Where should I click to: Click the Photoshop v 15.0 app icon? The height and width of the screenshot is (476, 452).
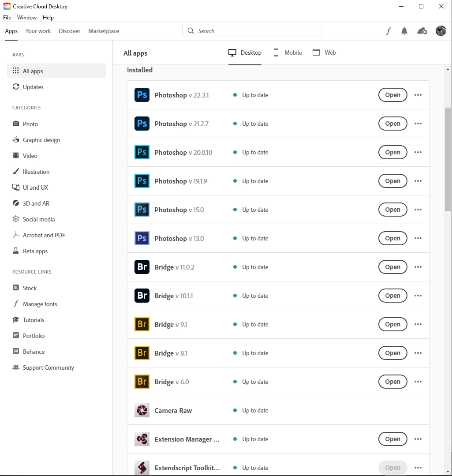pyautogui.click(x=142, y=210)
